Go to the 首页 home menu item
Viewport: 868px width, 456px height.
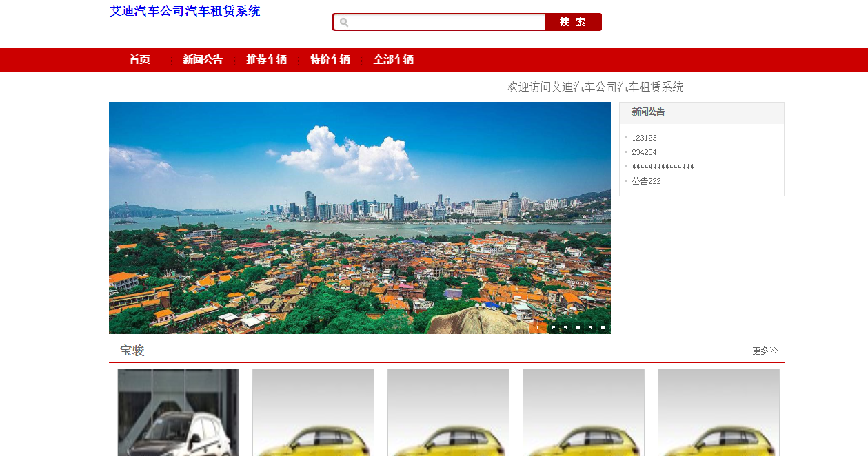(x=140, y=60)
